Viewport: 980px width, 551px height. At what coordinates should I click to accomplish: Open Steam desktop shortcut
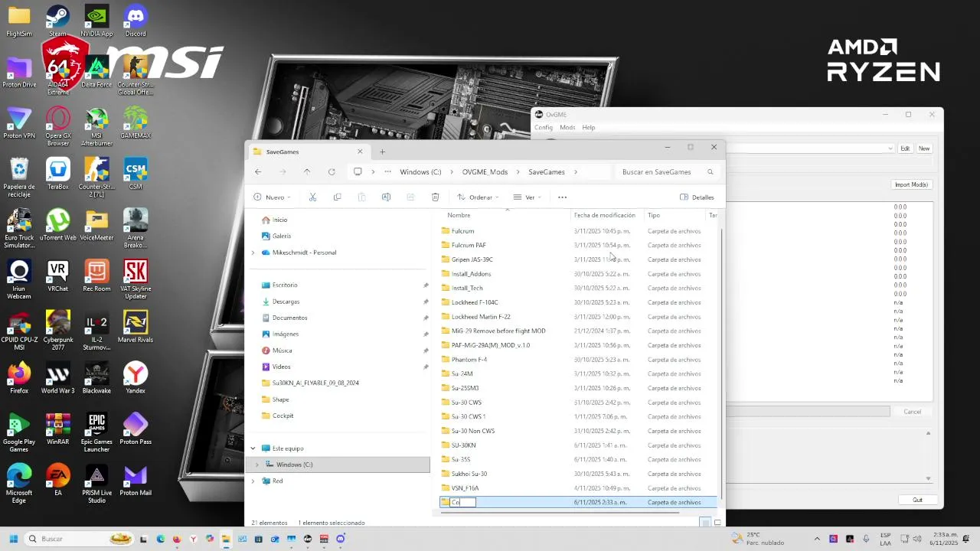[57, 21]
